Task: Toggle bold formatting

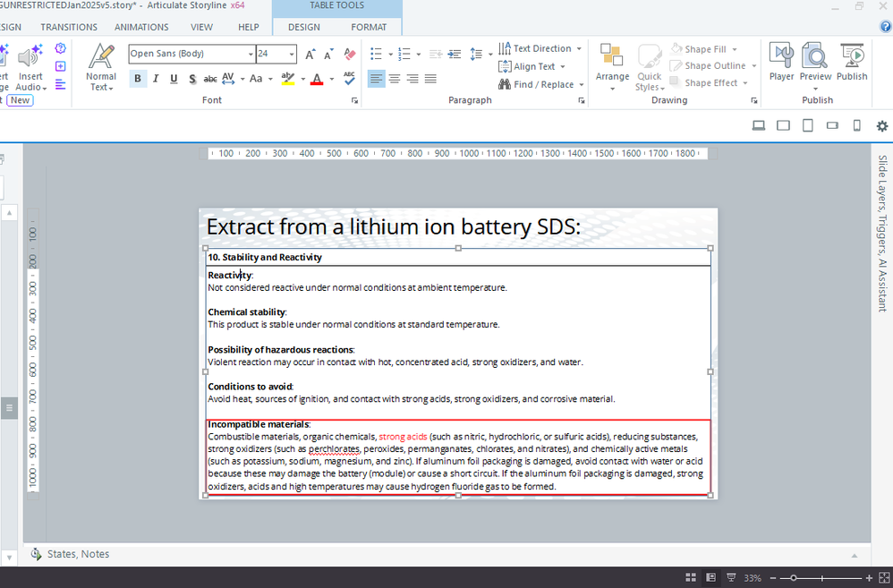Action: click(138, 79)
